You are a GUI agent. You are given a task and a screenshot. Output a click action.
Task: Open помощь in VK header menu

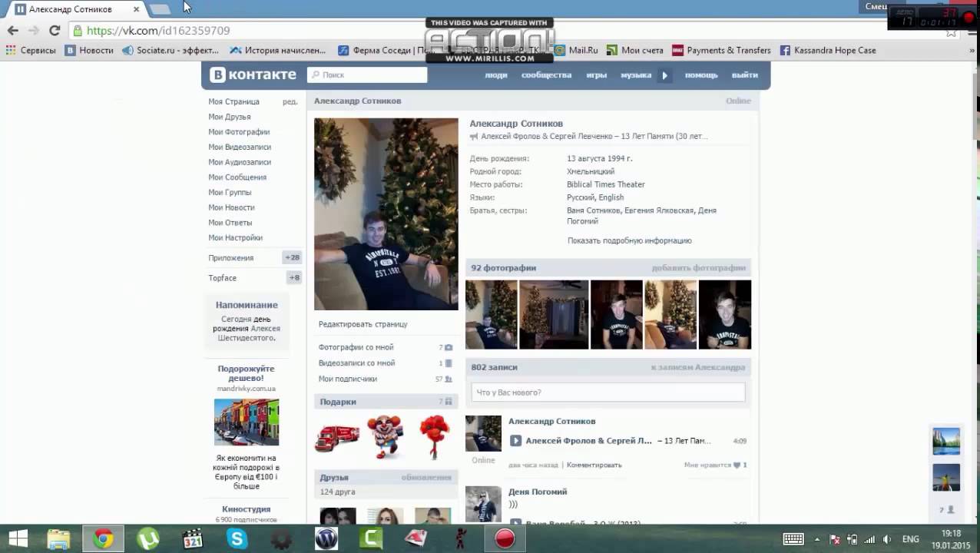pyautogui.click(x=701, y=75)
